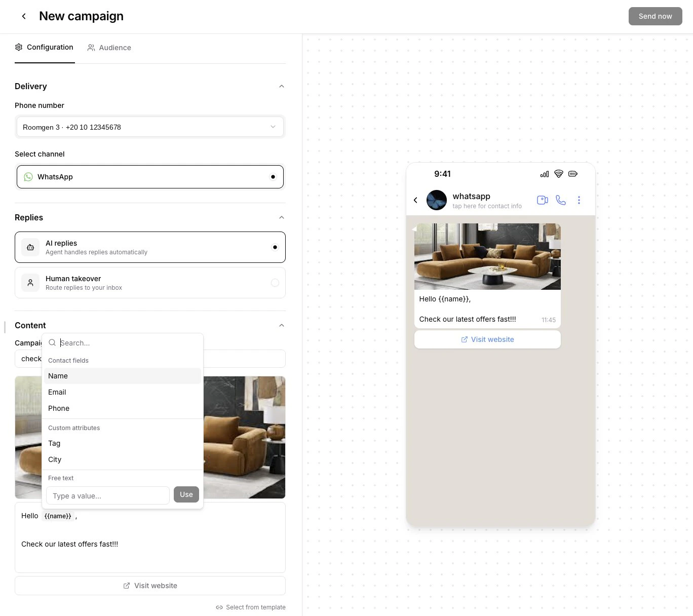Image resolution: width=693 pixels, height=616 pixels.
Task: Click the Contact fields heading text
Action: click(68, 361)
